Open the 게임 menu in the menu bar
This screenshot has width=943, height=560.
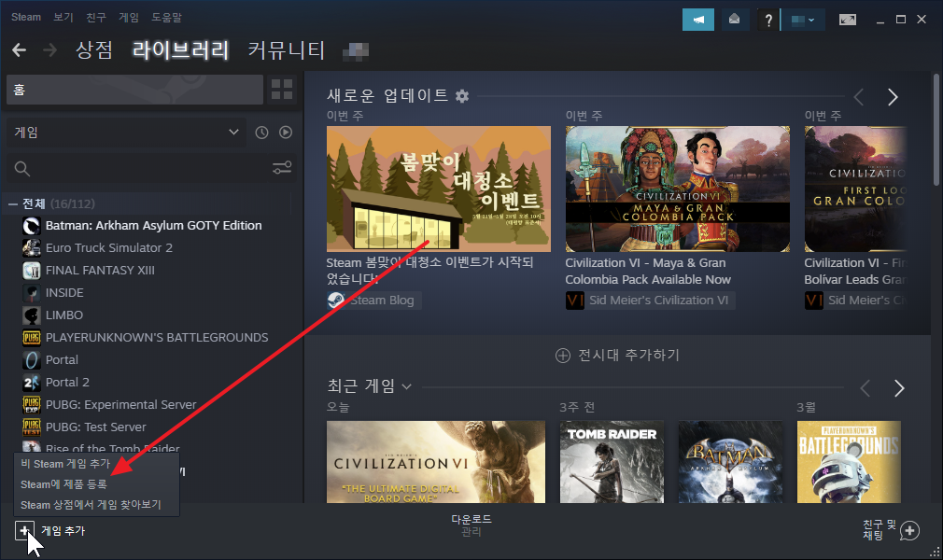pos(129,17)
